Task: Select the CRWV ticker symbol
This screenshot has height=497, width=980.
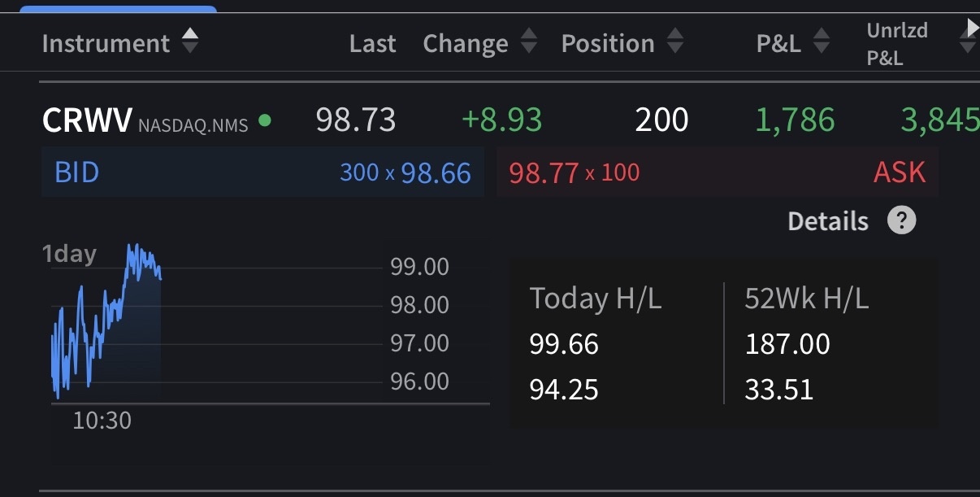Action: click(87, 121)
